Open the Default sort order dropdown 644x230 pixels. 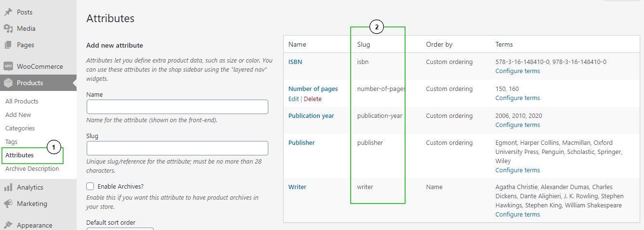[x=119, y=229]
